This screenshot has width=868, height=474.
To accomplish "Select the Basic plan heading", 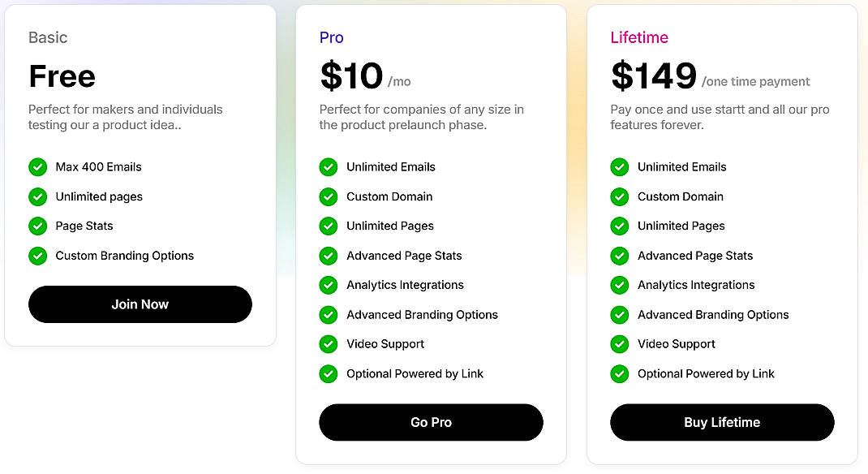I will (x=48, y=37).
